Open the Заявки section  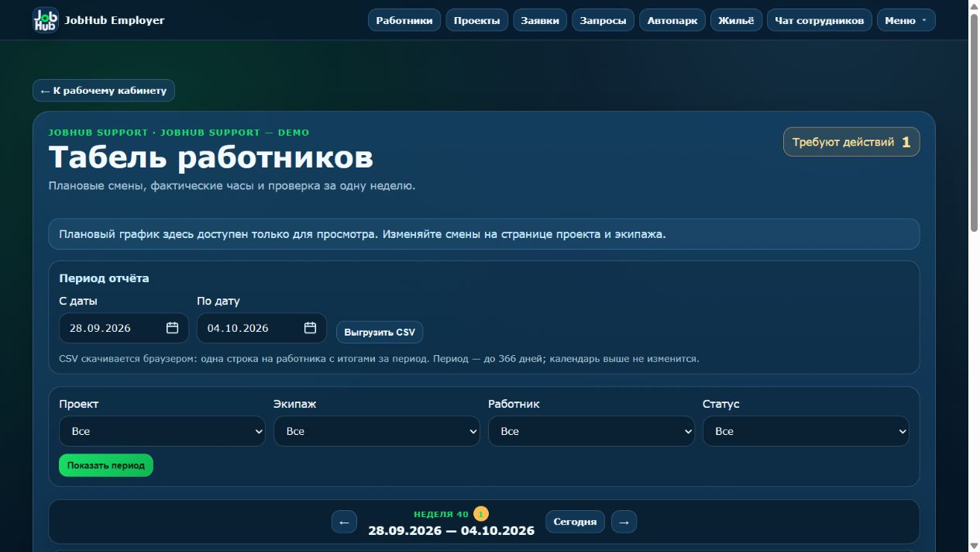(x=540, y=20)
